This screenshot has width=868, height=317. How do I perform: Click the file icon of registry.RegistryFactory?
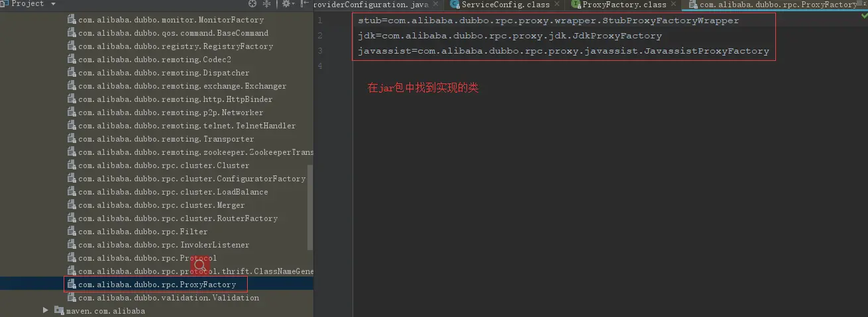click(72, 46)
